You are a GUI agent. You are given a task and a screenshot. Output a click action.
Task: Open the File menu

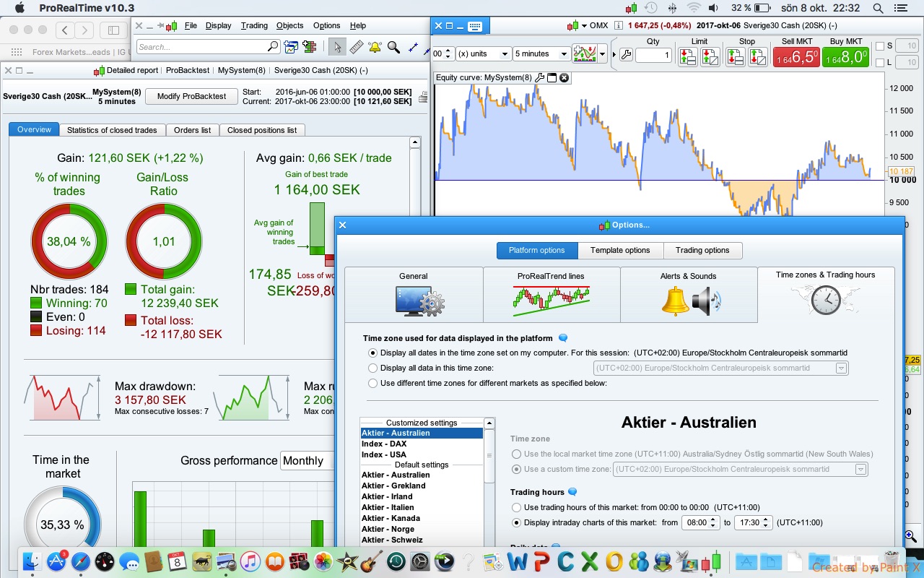pos(191,25)
